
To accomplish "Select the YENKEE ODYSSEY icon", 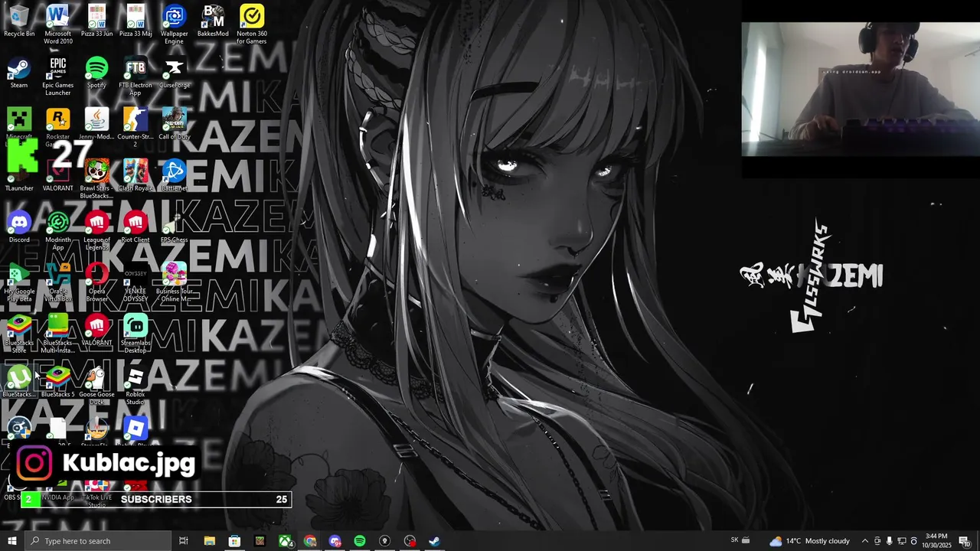I will [136, 282].
